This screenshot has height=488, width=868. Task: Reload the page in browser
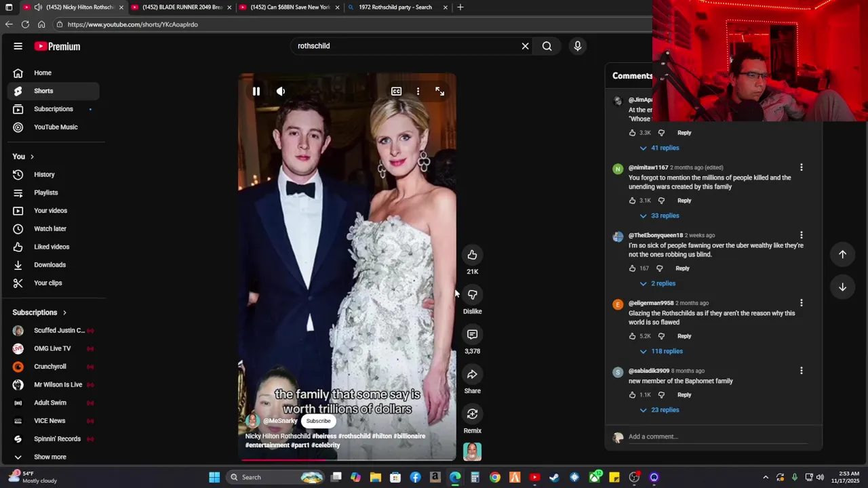pos(25,24)
